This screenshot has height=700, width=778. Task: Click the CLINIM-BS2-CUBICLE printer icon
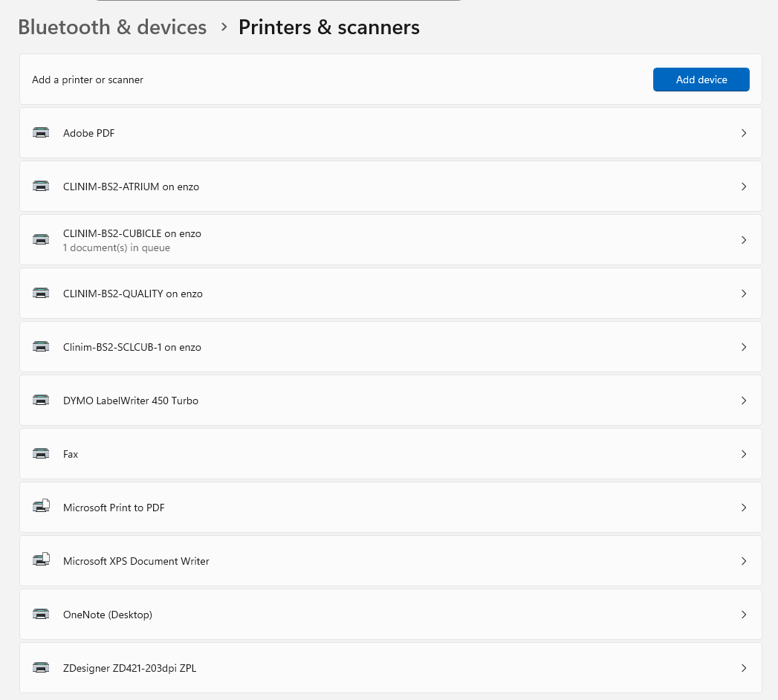click(41, 240)
